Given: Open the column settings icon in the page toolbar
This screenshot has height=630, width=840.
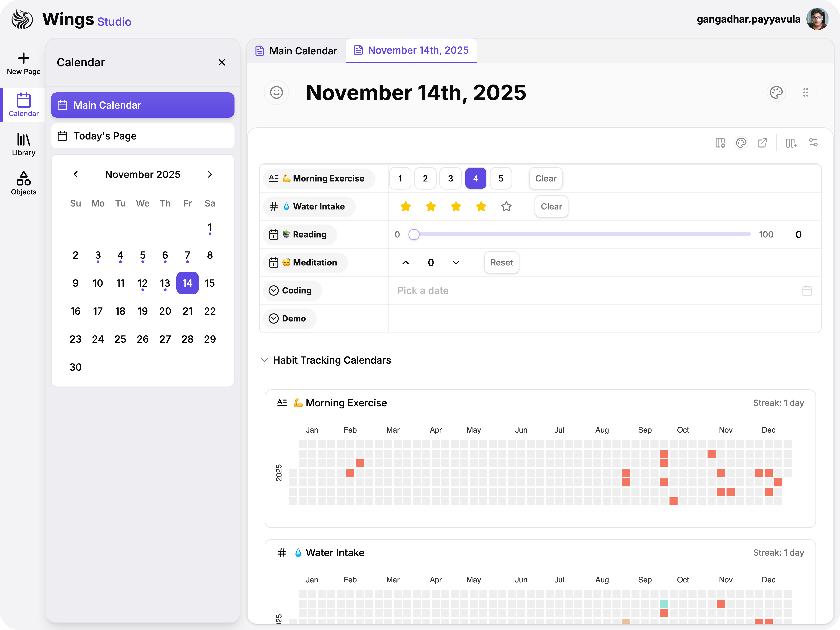Looking at the screenshot, I should pyautogui.click(x=720, y=142).
